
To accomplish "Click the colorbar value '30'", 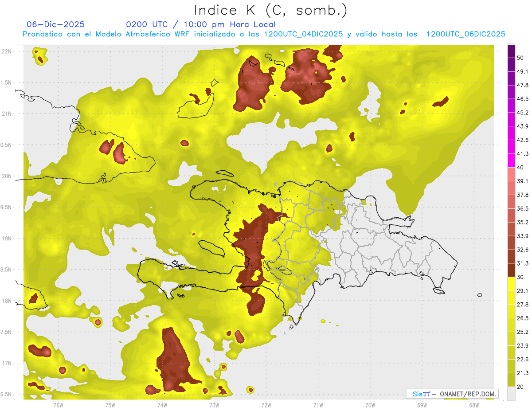I will coord(520,277).
